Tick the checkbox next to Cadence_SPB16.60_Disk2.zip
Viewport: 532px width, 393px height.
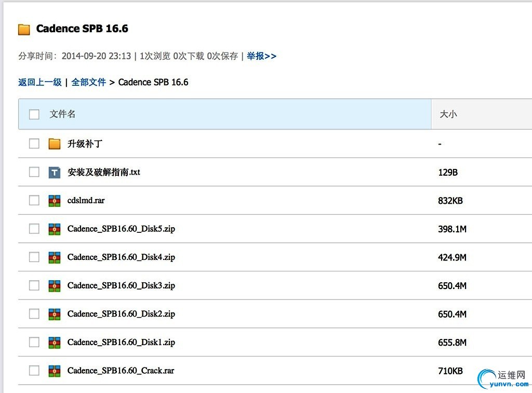[34, 314]
